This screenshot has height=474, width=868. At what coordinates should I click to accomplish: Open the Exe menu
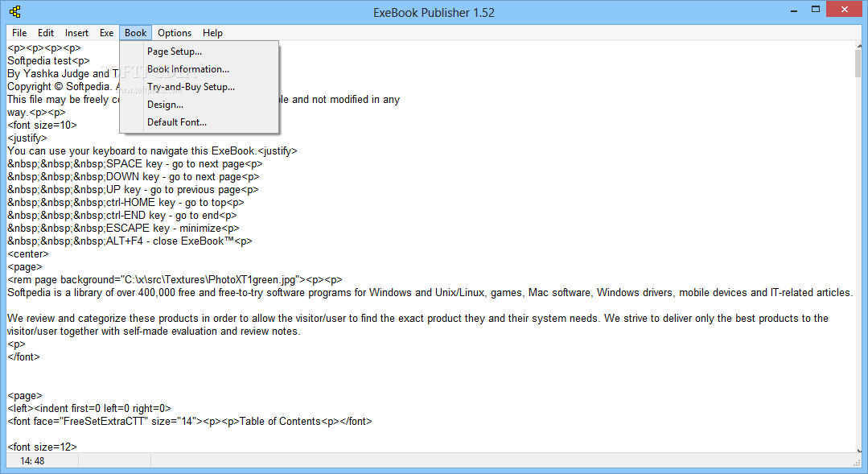106,33
